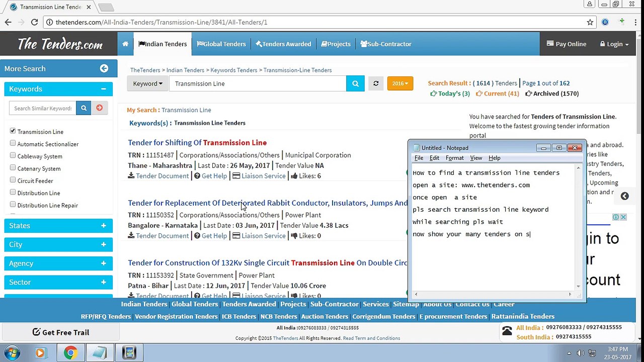Image resolution: width=644 pixels, height=362 pixels.
Task: Click the blue search magnifier button
Action: (x=355, y=83)
